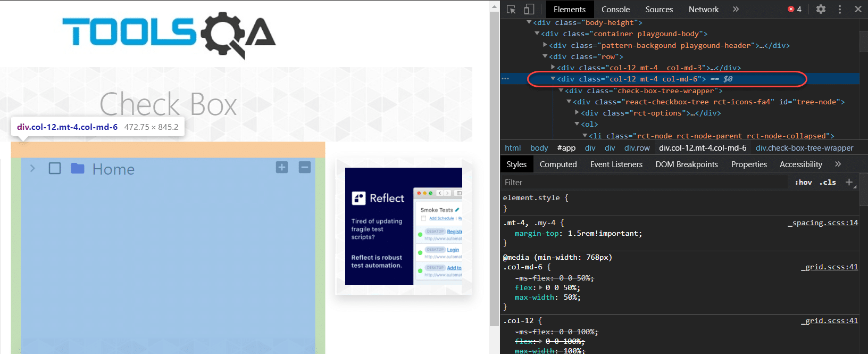The width and height of the screenshot is (868, 354).
Task: Collapse the react-checkbox-tree div node
Action: point(569,102)
